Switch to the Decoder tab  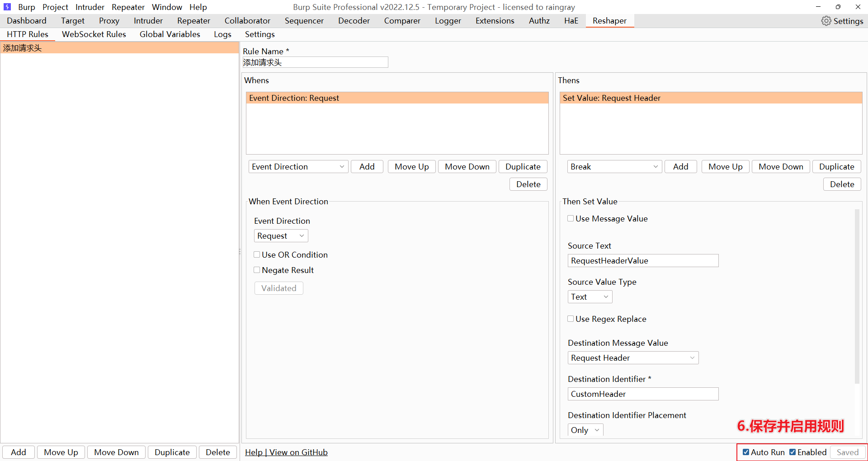tap(354, 21)
